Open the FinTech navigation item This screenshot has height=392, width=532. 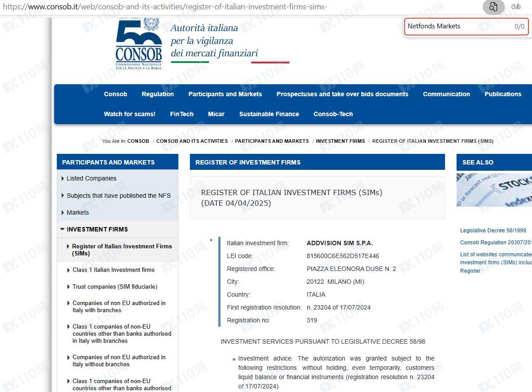181,114
